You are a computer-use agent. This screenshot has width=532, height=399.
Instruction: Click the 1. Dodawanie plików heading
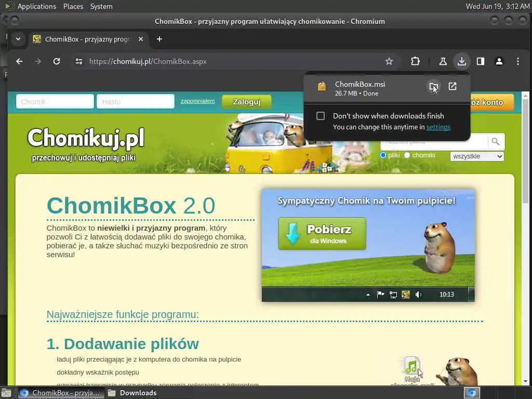(x=123, y=344)
